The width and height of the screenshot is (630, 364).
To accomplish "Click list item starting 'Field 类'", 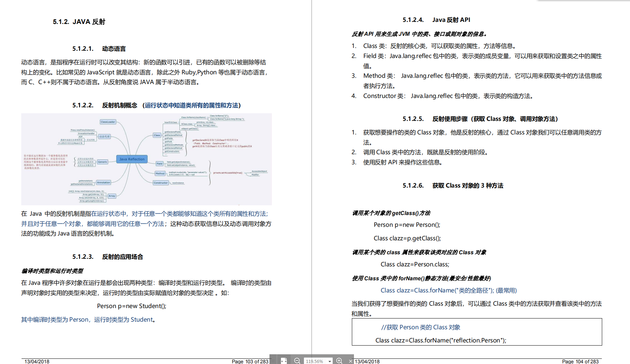I will [x=483, y=61].
